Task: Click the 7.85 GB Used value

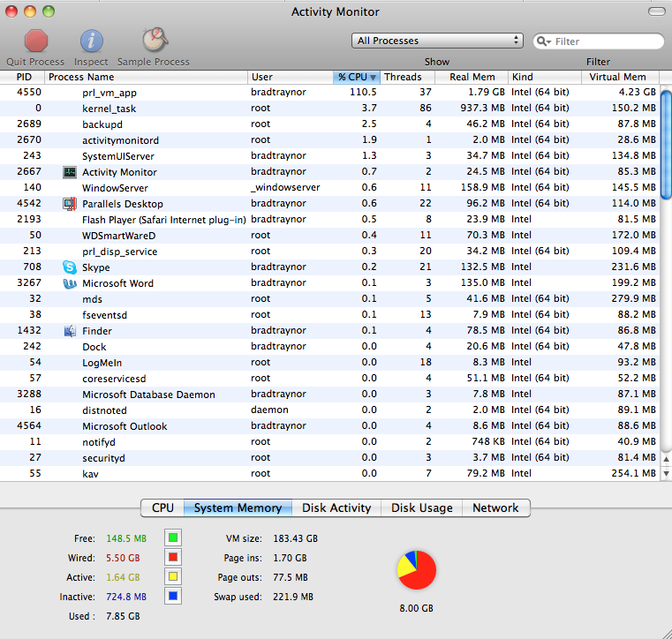Action: (x=123, y=616)
